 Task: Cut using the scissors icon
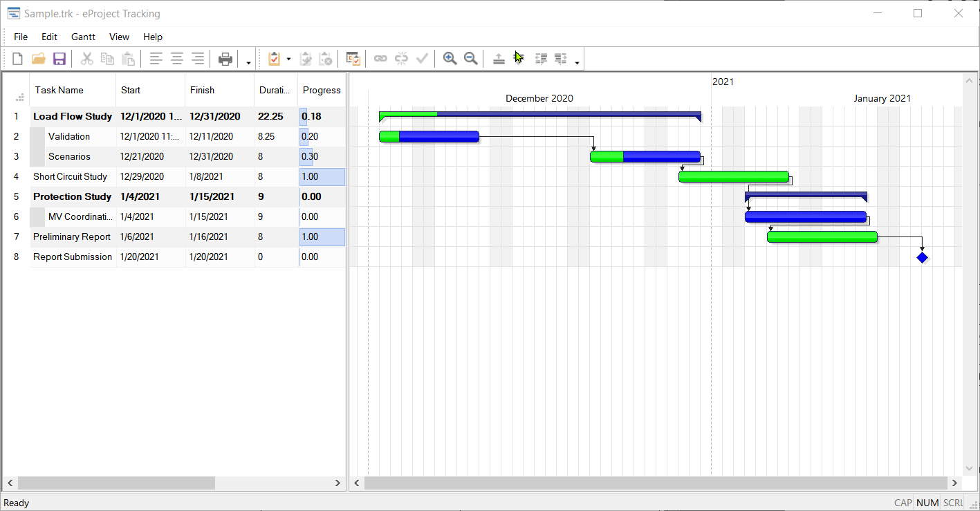coord(86,58)
